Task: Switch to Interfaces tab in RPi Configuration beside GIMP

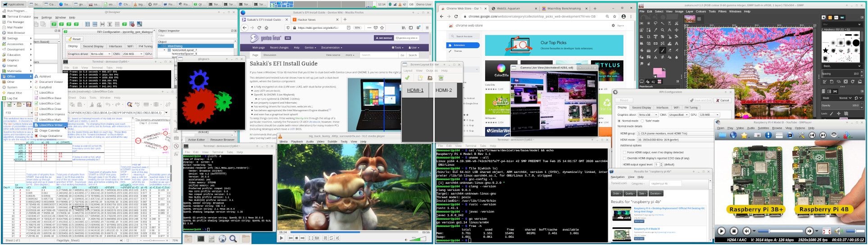Action: point(663,108)
